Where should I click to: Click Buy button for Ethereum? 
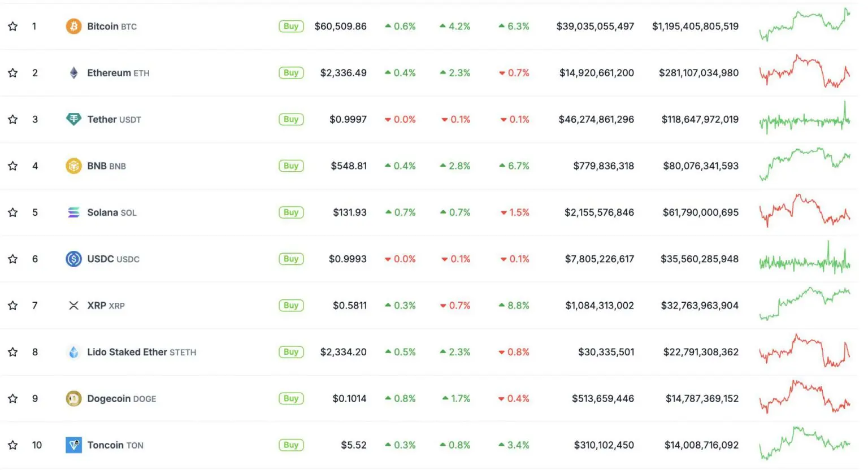coord(291,73)
